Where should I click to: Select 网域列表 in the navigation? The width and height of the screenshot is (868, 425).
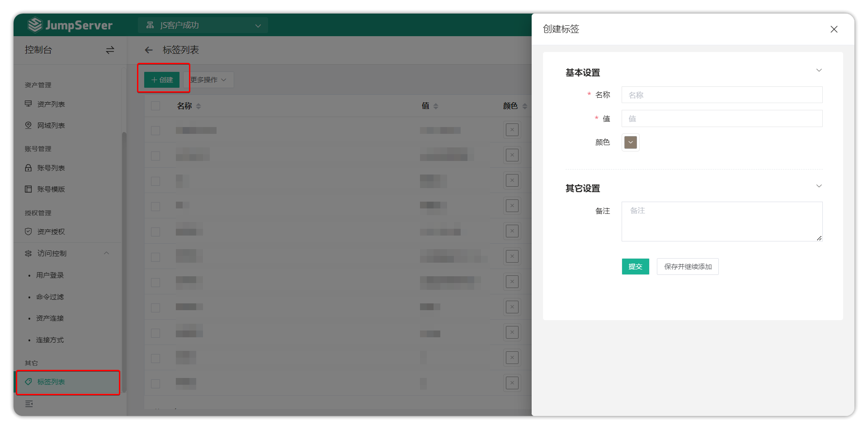[51, 125]
